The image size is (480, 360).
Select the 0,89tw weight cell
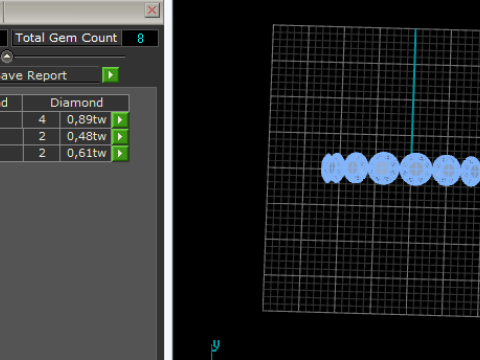click(86, 120)
